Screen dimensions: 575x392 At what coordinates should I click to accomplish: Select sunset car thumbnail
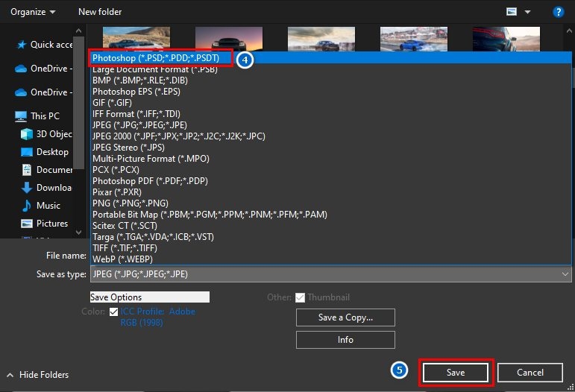(x=229, y=39)
